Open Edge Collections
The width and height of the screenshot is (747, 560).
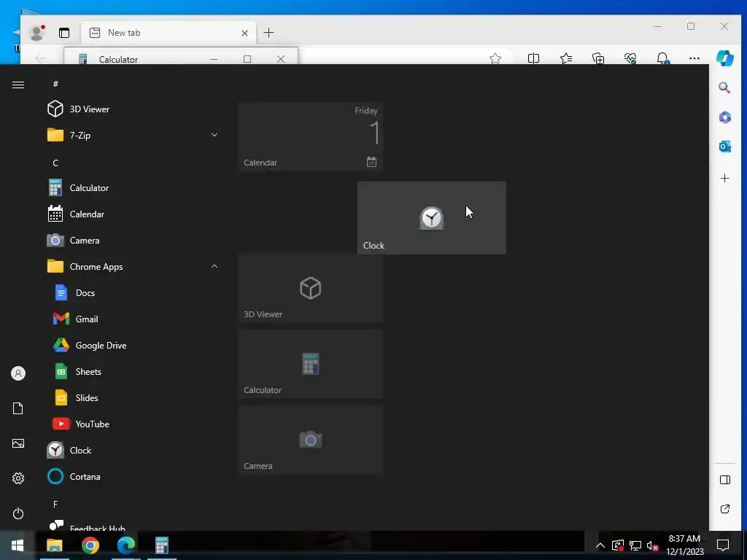coord(598,58)
